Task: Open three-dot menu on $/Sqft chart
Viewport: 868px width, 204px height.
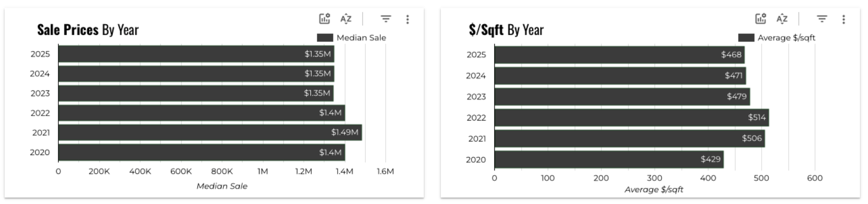Action: [843, 19]
